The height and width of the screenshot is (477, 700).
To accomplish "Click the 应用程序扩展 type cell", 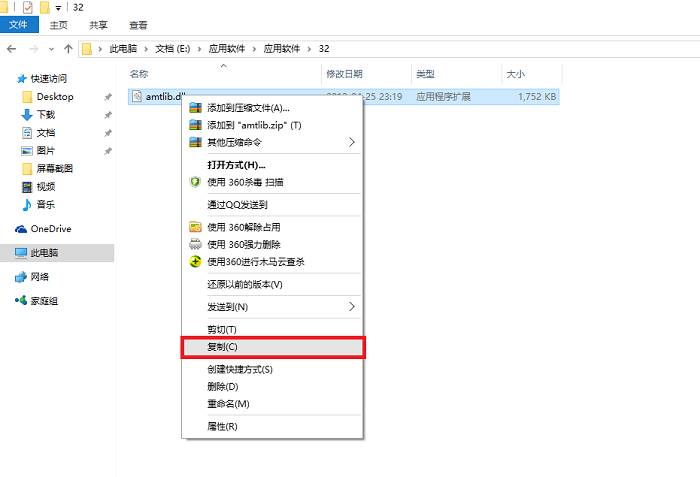I will 443,96.
